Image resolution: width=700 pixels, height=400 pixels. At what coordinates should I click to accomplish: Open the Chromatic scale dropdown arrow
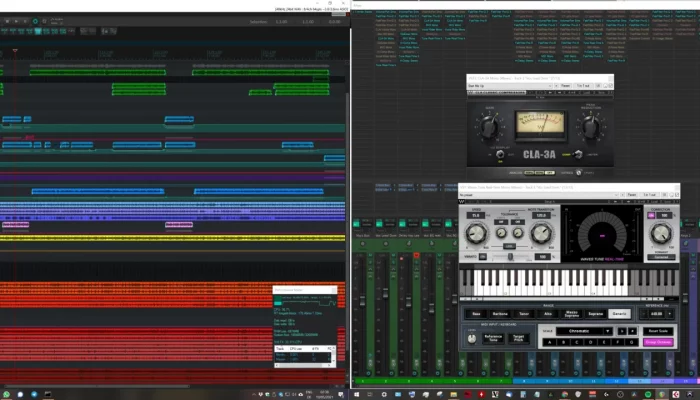[608, 331]
